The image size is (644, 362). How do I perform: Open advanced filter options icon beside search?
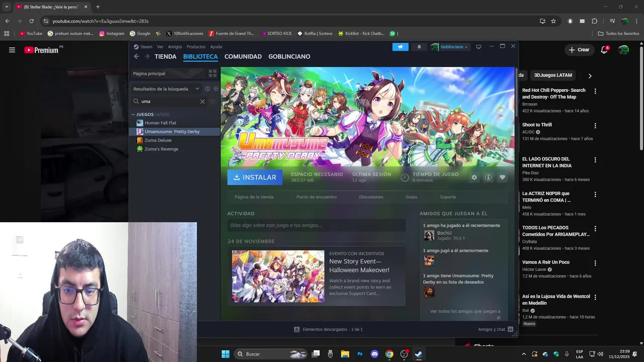pyautogui.click(x=212, y=101)
